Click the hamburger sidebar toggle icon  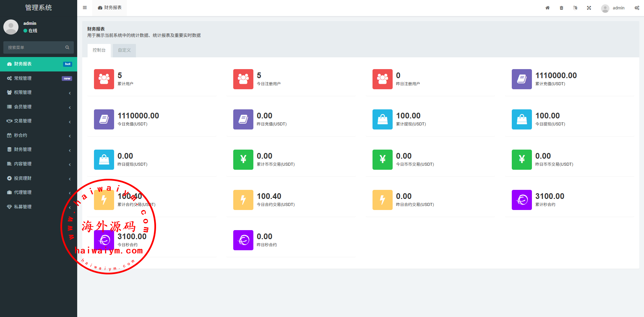pyautogui.click(x=85, y=8)
